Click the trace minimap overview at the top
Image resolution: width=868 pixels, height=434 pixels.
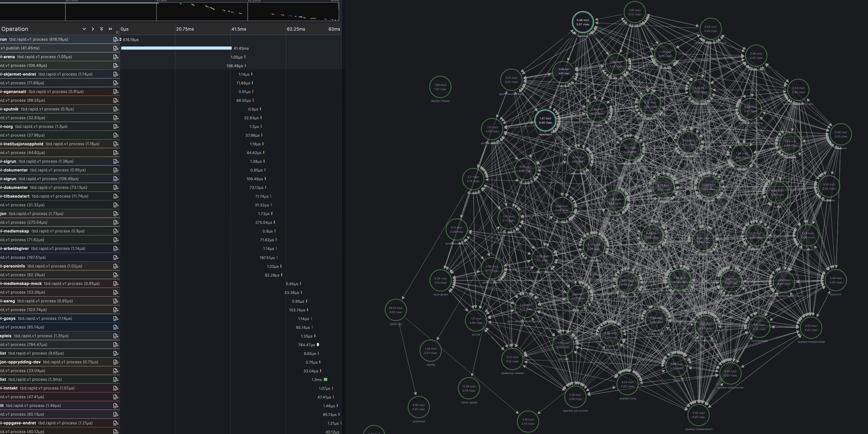click(x=169, y=12)
